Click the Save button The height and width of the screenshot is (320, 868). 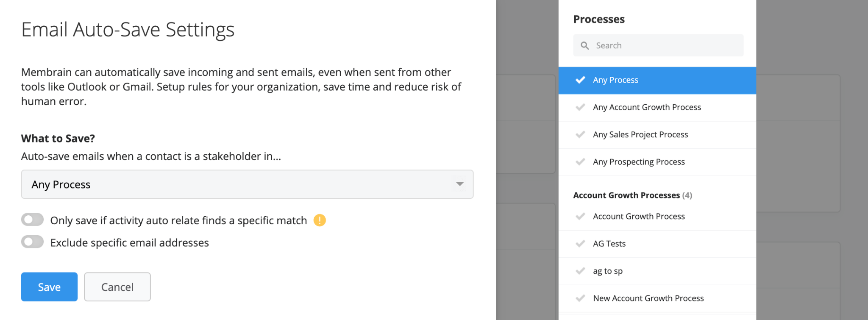[x=49, y=287]
